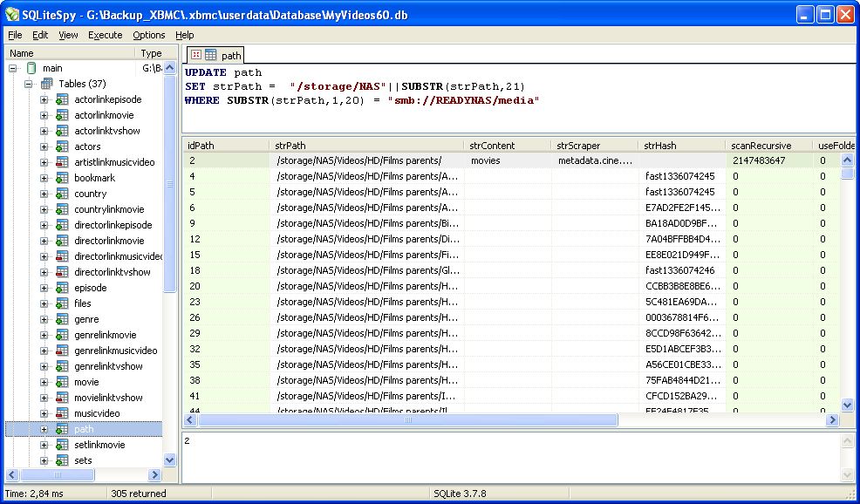Select the directorlinkmovie table in tree
Viewport: 860px width, 504px height.
tap(109, 241)
